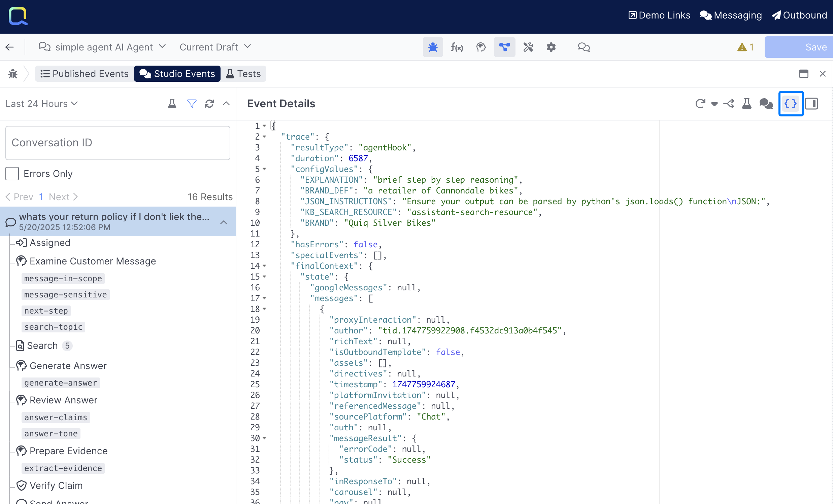
Task: Open Demo Links in header
Action: pyautogui.click(x=659, y=15)
